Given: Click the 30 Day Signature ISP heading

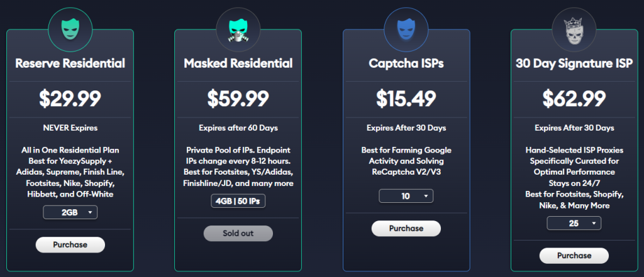Looking at the screenshot, I should coord(574,63).
